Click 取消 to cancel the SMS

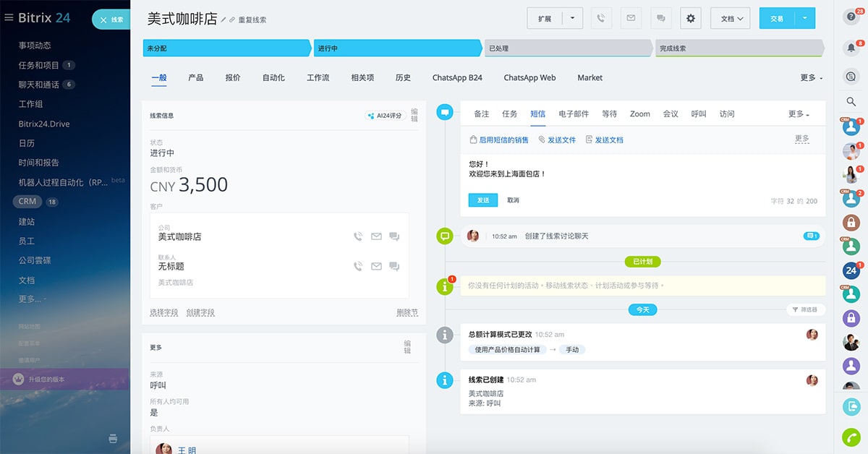[x=513, y=200]
